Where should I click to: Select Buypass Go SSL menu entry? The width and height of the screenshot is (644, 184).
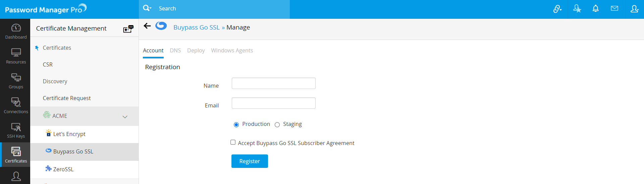[x=84, y=151]
